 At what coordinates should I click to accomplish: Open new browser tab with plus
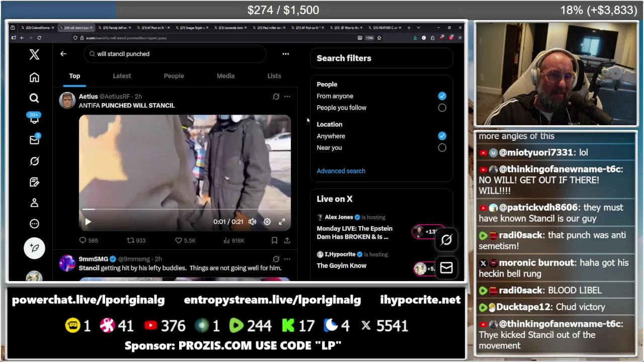[409, 28]
